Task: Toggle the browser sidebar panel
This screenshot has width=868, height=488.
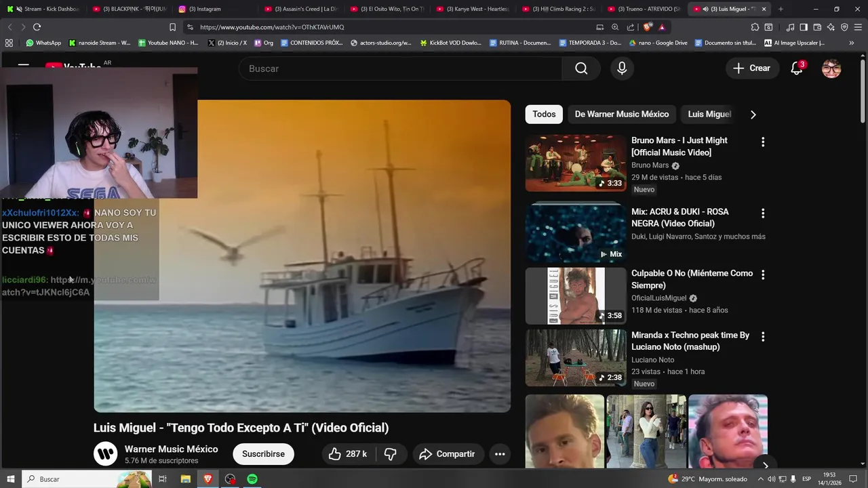Action: [804, 27]
